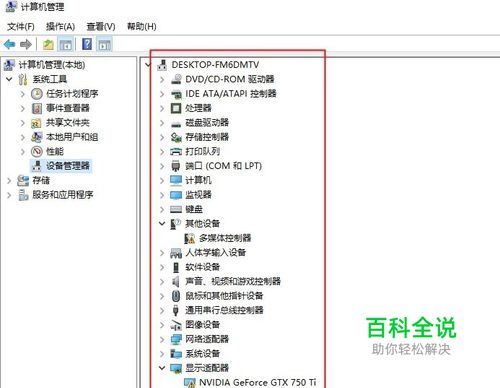
Task: Select the DESKTOP-FM6DMTV computer name
Action: point(215,65)
